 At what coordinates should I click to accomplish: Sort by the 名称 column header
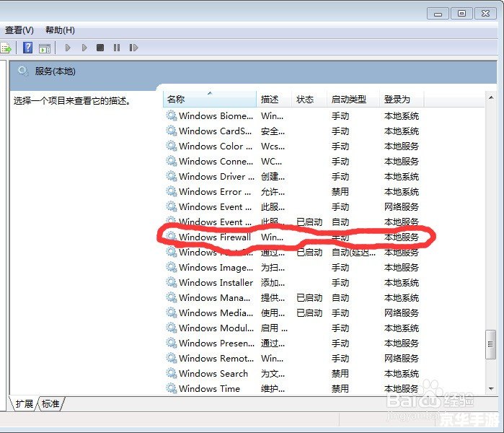(210, 100)
